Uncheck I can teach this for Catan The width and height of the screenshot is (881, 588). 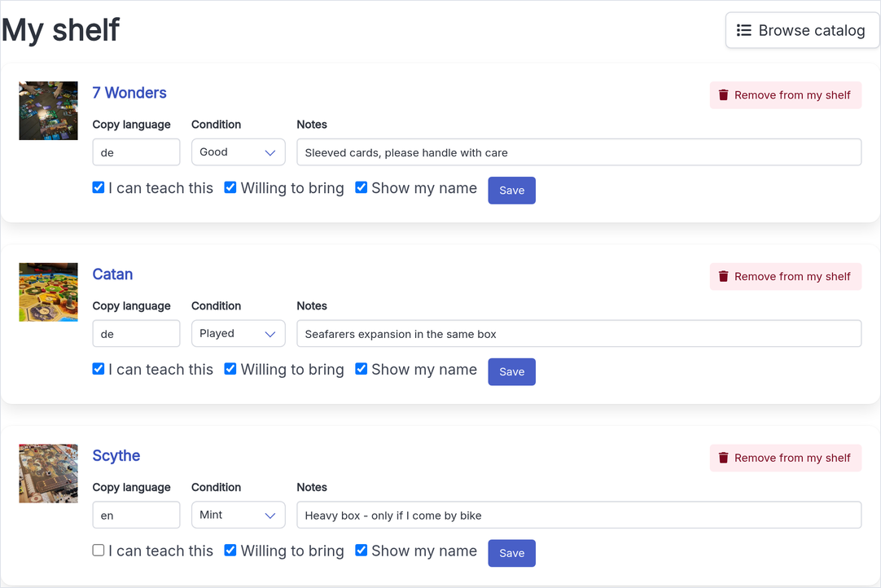point(99,369)
